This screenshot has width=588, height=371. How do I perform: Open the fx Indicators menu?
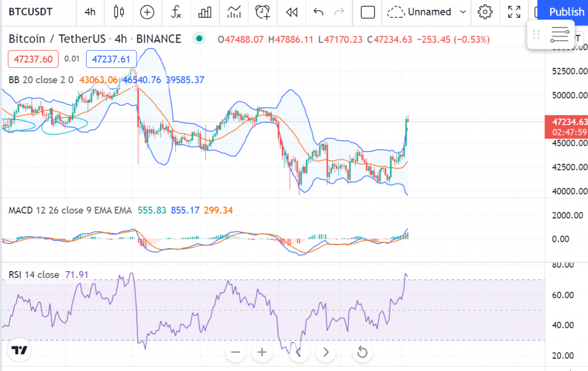(176, 11)
